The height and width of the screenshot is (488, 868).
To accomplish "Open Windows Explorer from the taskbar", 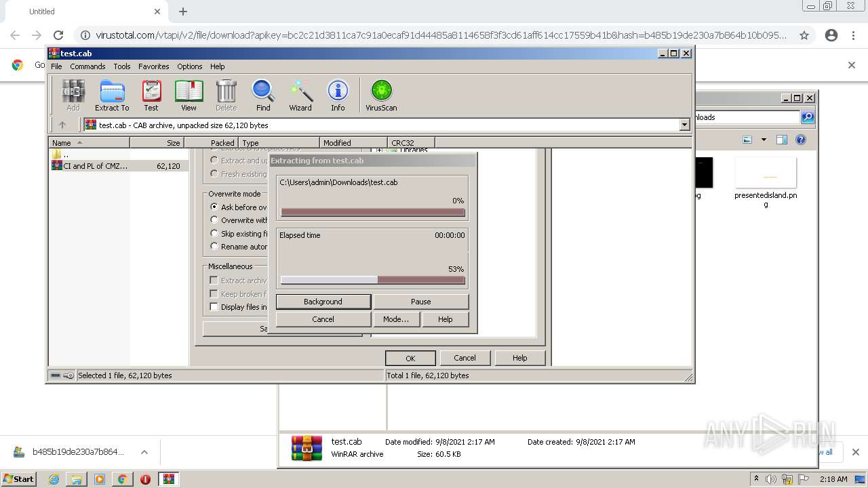I will pyautogui.click(x=77, y=479).
